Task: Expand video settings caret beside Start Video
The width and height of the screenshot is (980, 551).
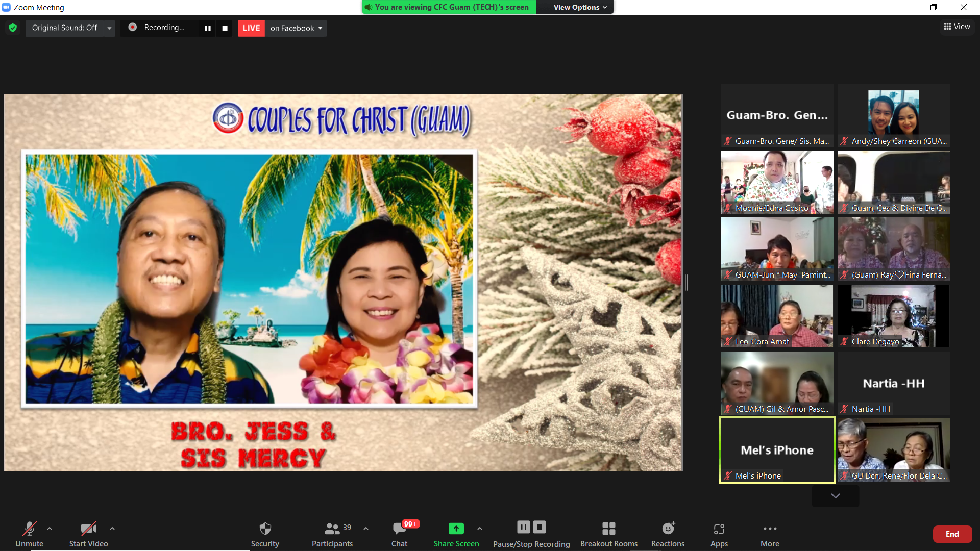Action: pyautogui.click(x=112, y=529)
